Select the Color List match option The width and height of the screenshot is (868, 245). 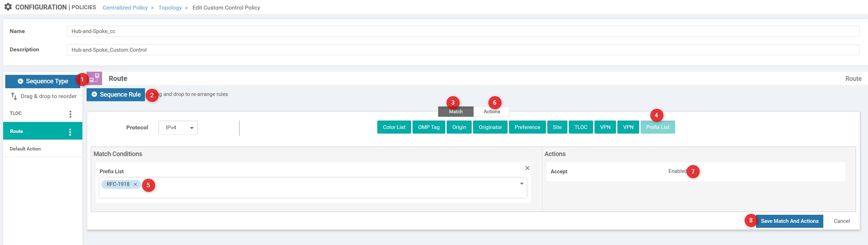[x=394, y=127]
